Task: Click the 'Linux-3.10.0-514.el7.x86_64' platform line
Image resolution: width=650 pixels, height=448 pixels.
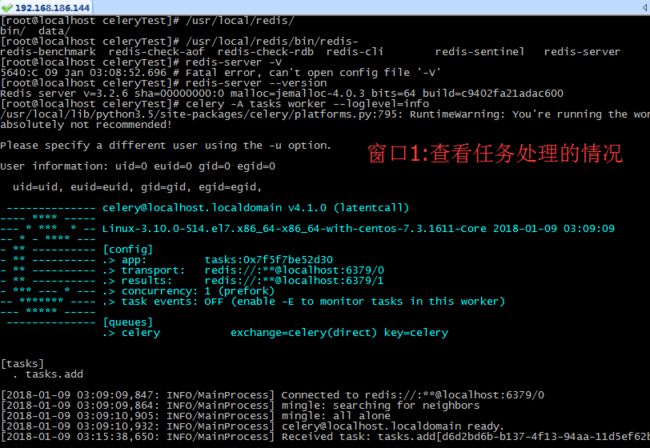Action: (x=358, y=228)
